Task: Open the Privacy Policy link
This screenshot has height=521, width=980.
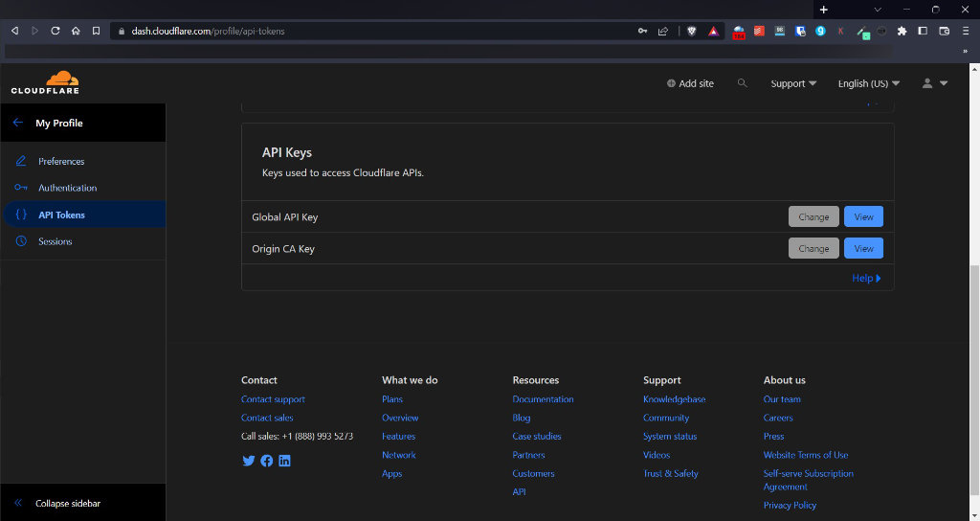Action: click(x=790, y=505)
